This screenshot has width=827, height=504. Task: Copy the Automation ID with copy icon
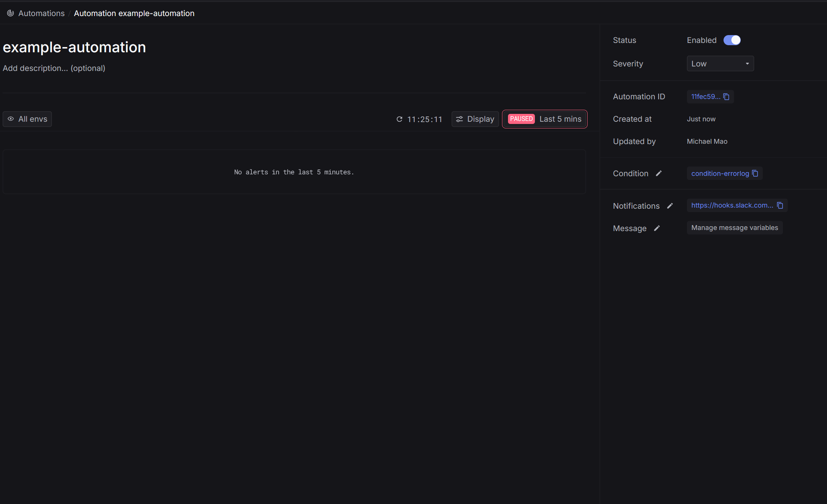click(x=726, y=97)
